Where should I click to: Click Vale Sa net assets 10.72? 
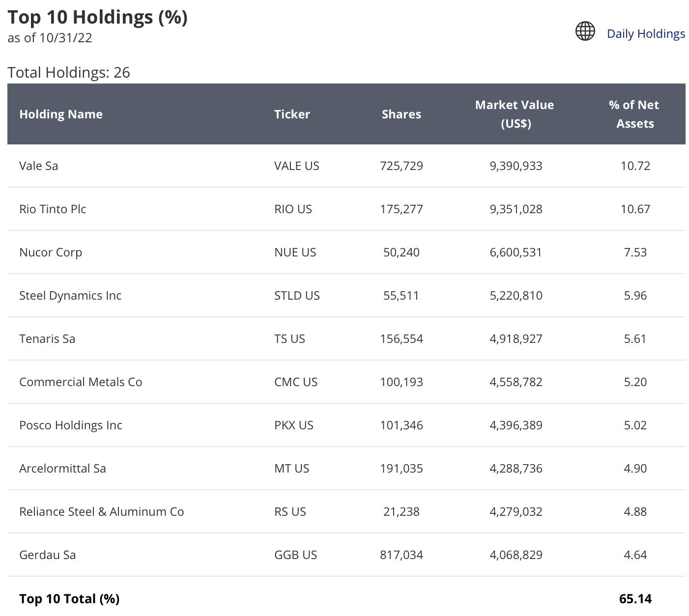pos(635,166)
